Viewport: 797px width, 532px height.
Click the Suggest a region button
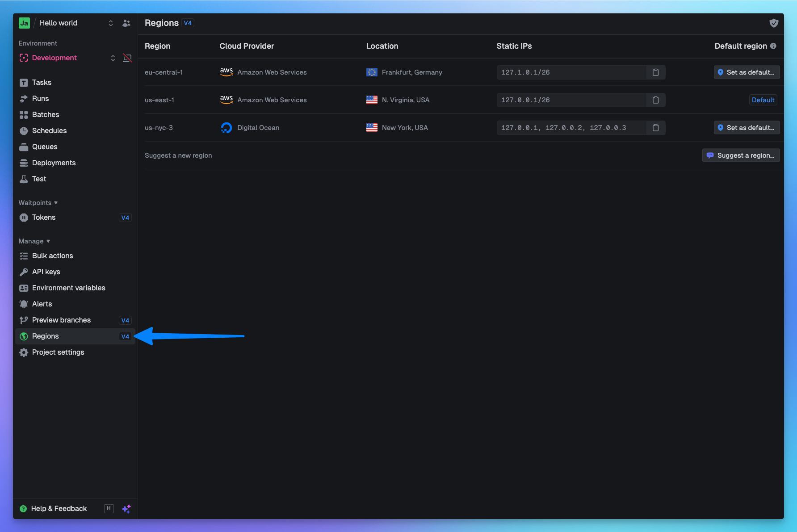pyautogui.click(x=741, y=155)
